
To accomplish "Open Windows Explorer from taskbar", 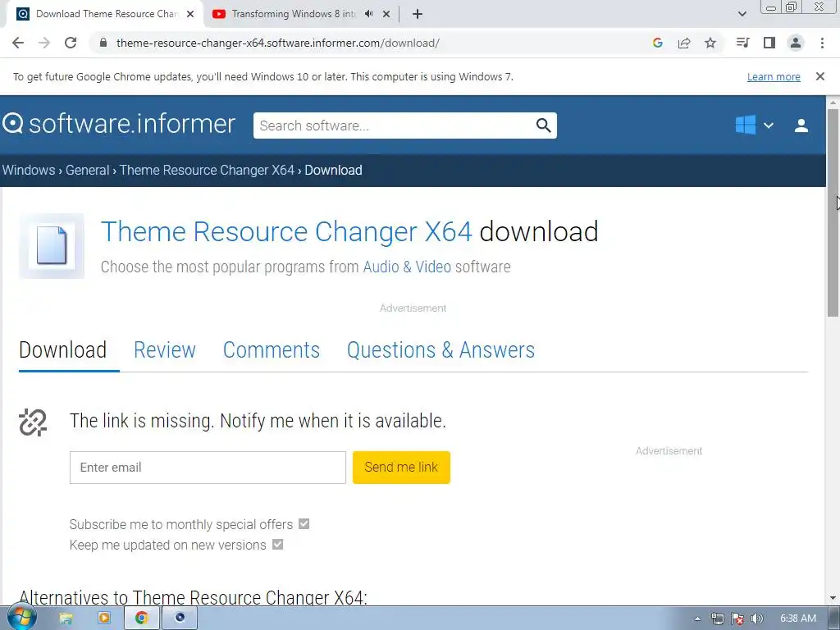I will click(x=66, y=619).
